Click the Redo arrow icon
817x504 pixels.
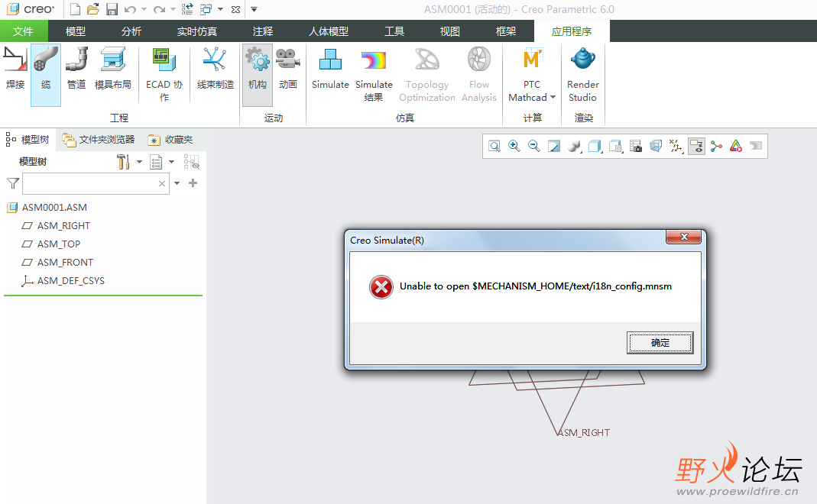tap(160, 9)
